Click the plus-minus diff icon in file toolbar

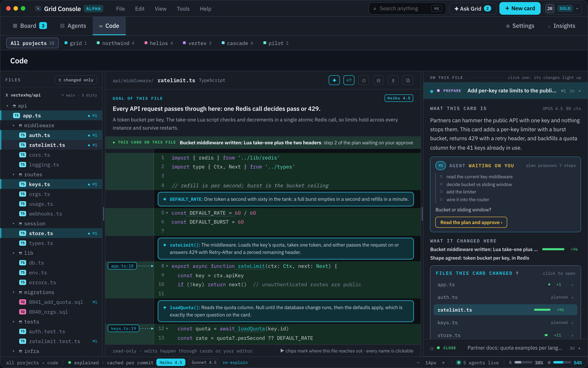pos(393,80)
